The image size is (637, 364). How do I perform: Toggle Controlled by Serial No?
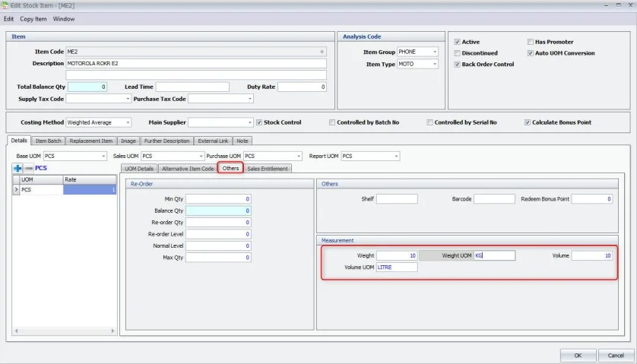429,122
